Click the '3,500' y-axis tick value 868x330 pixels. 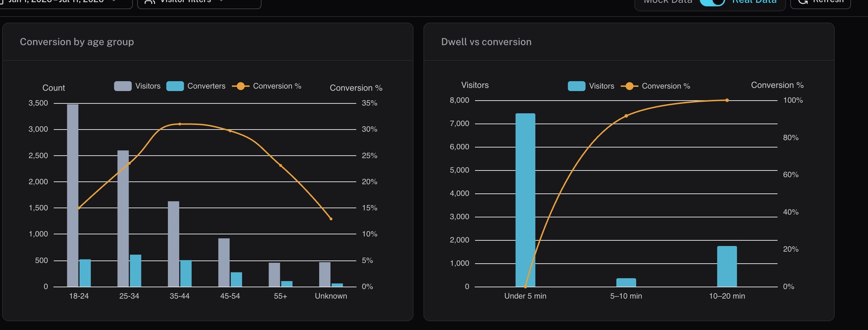(x=38, y=103)
